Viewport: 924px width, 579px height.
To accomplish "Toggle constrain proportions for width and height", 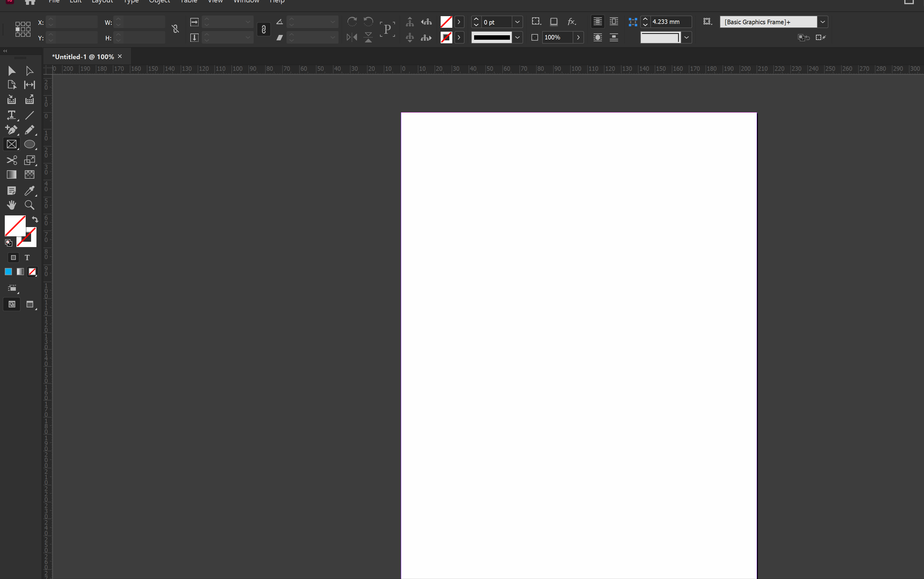I will 175,29.
